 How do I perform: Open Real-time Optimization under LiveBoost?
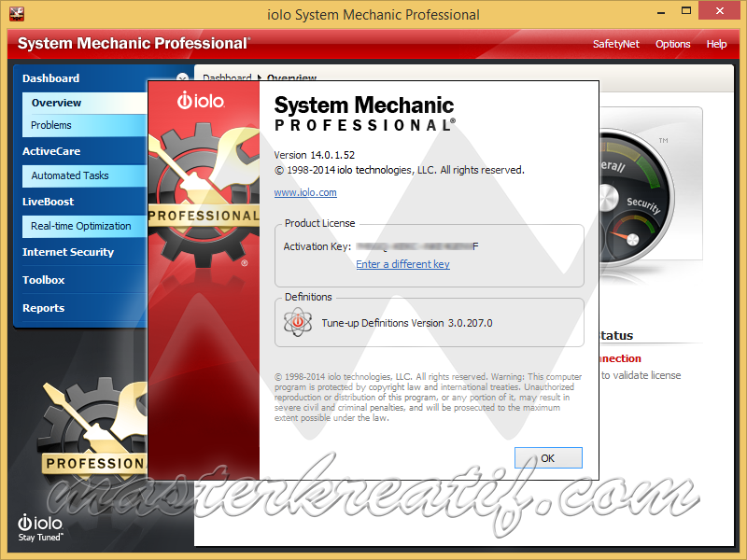pyautogui.click(x=84, y=226)
